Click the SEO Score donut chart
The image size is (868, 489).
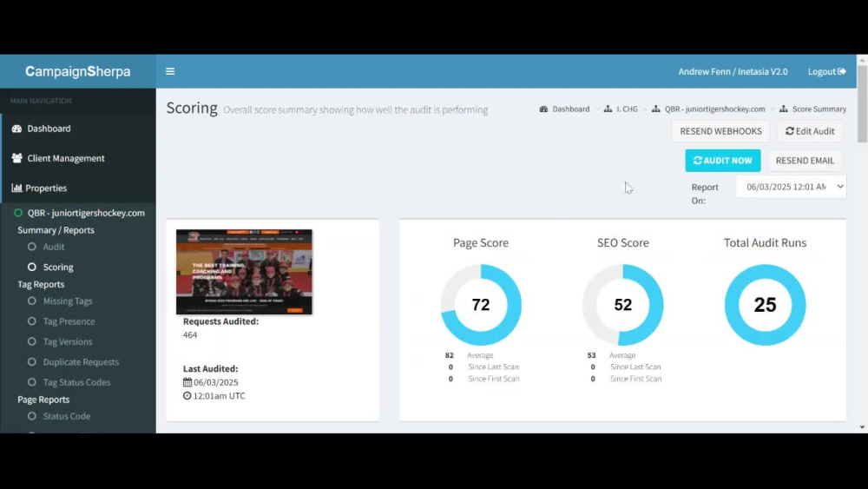point(622,305)
